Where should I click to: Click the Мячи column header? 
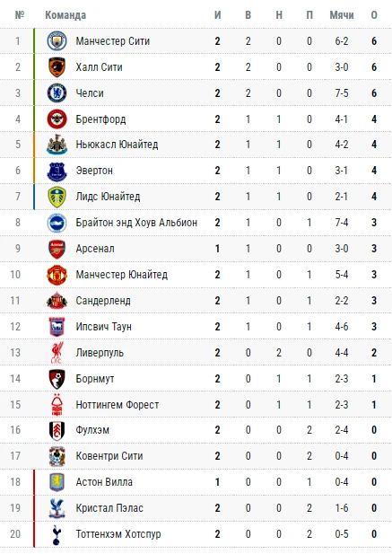point(342,15)
